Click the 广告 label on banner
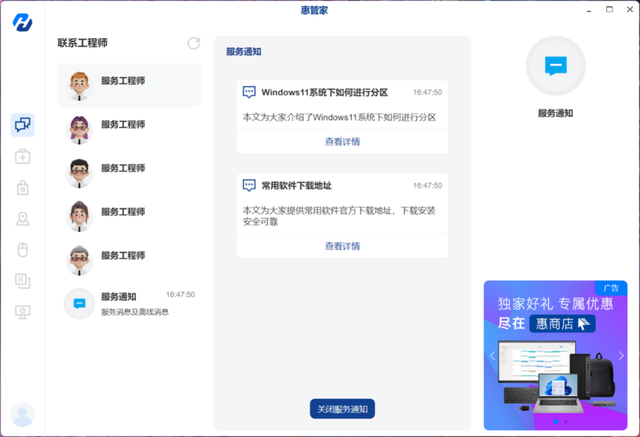 click(611, 288)
